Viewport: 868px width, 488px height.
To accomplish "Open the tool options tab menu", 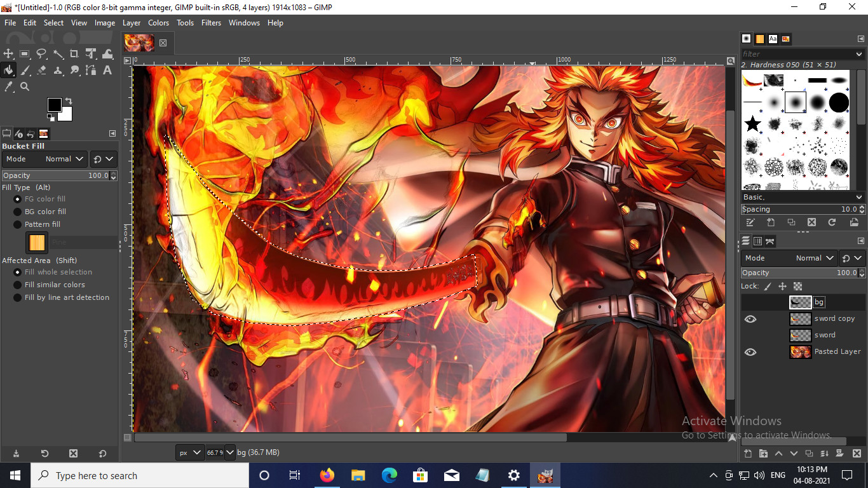I will tap(112, 133).
